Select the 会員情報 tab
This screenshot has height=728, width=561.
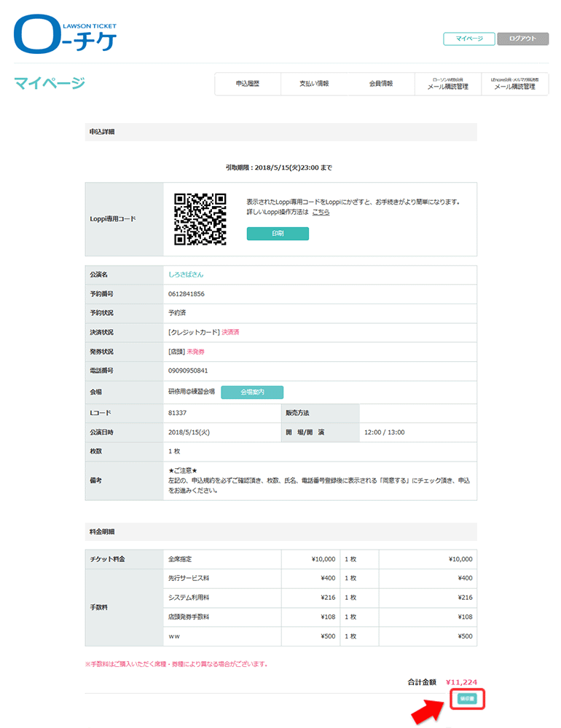tap(380, 84)
